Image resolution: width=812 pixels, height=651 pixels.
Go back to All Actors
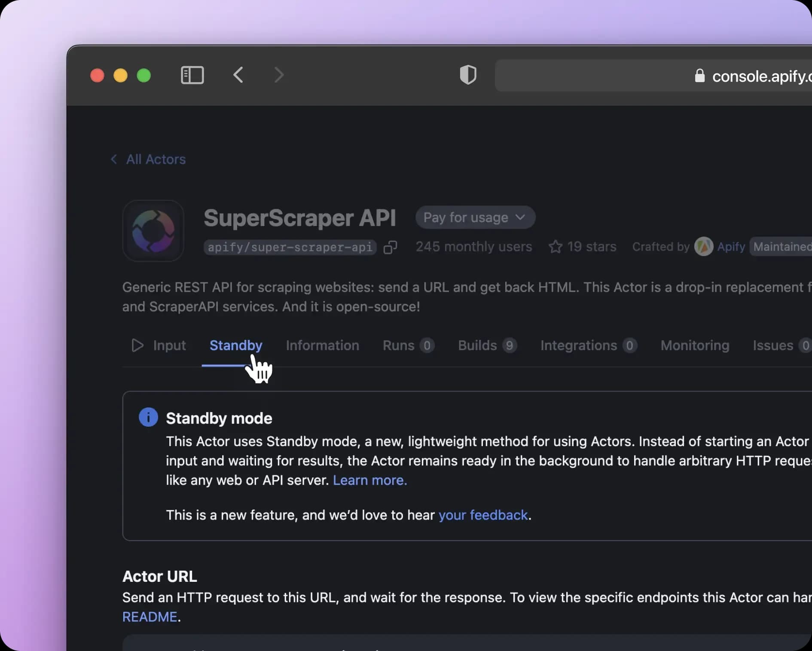(148, 159)
